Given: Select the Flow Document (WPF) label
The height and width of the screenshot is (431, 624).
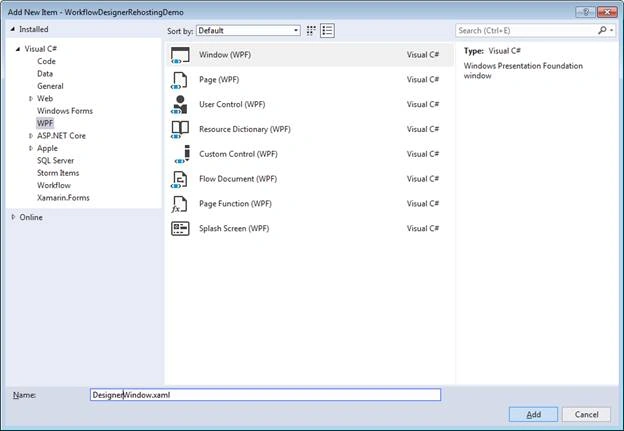Looking at the screenshot, I should click(x=238, y=179).
